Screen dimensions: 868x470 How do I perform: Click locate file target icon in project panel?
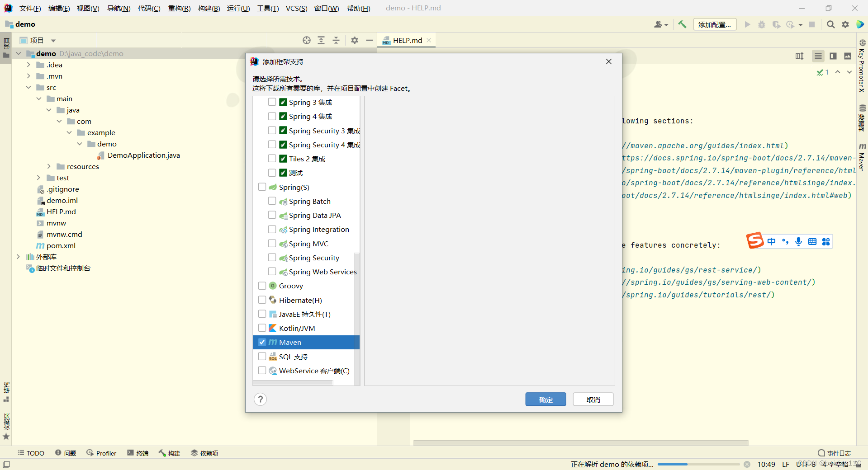(307, 40)
